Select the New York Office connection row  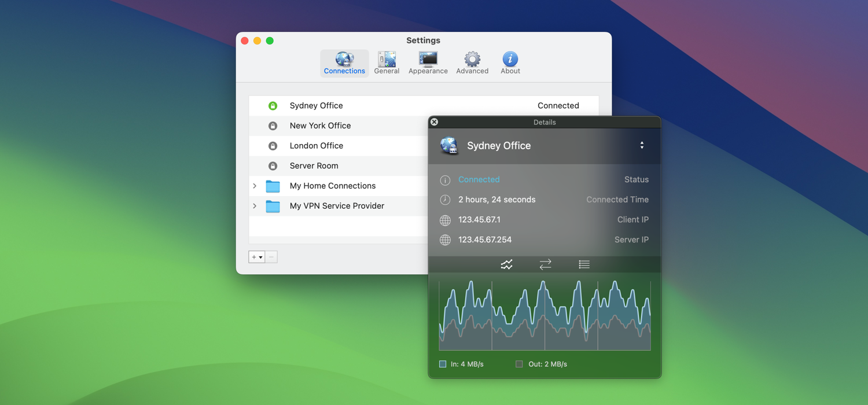(x=339, y=126)
